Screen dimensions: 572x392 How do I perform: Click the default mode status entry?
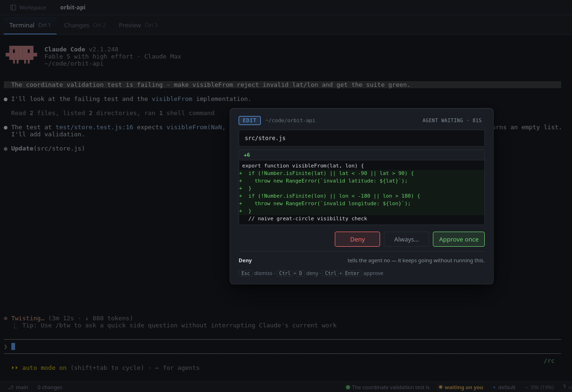click(x=504, y=387)
